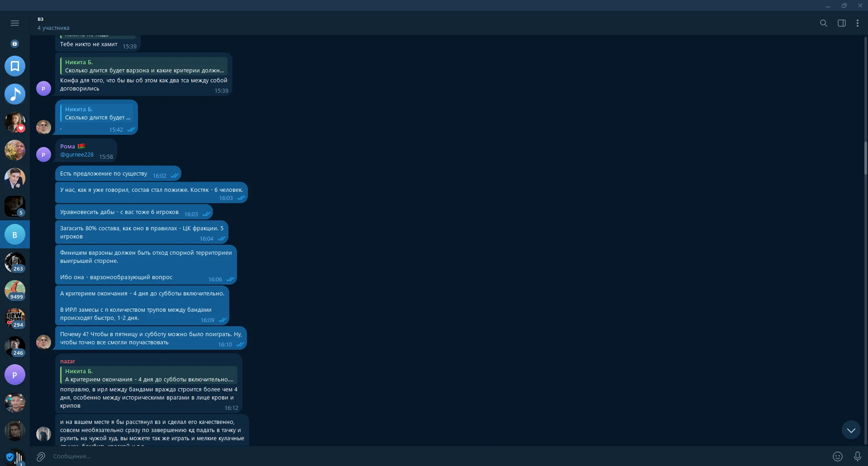Attach a file with the paperclip icon
868x466 pixels.
point(41,456)
